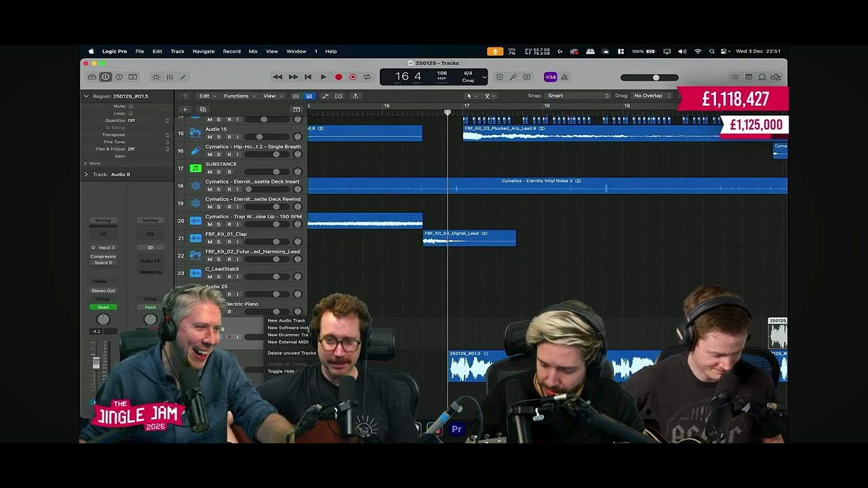
Task: Click the Catch Playhead button
Action: [x=355, y=96]
